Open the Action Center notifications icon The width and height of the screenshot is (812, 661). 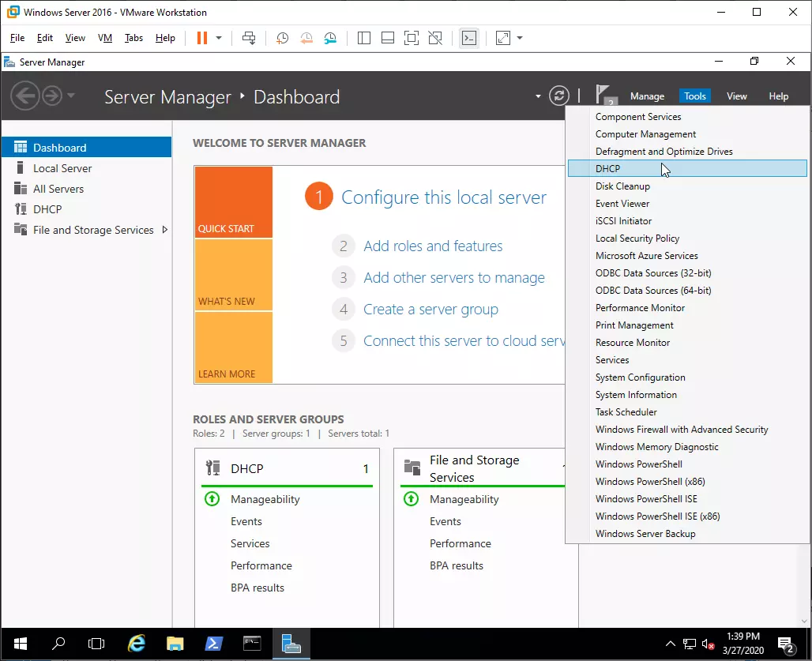787,644
